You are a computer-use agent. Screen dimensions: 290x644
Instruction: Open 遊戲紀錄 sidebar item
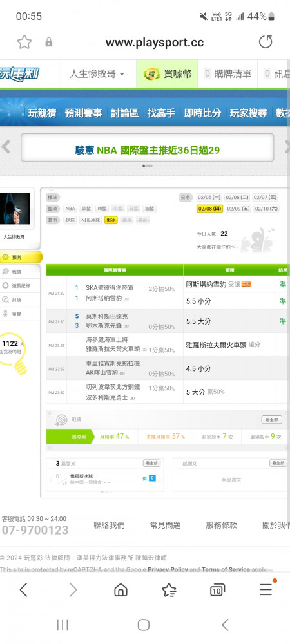[20, 285]
